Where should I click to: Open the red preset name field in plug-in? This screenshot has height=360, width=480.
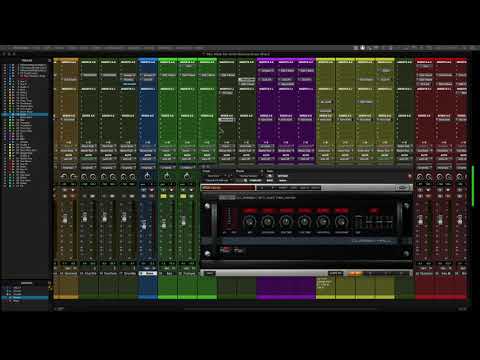pyautogui.click(x=228, y=188)
